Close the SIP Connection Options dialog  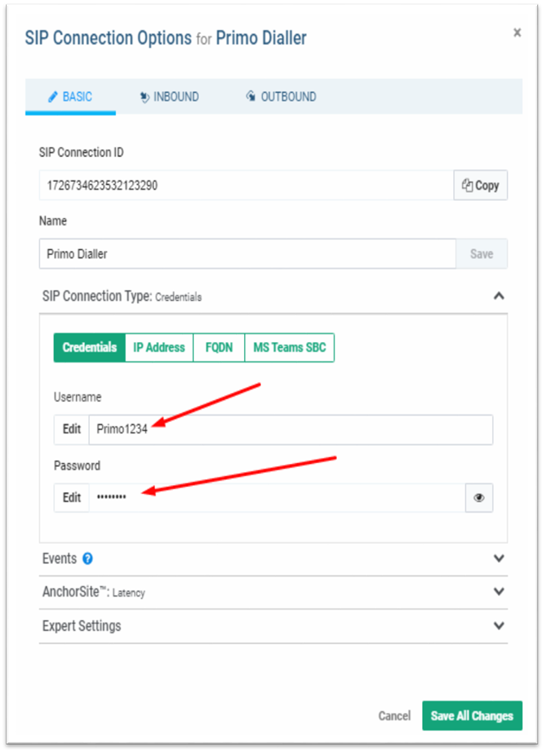point(517,33)
